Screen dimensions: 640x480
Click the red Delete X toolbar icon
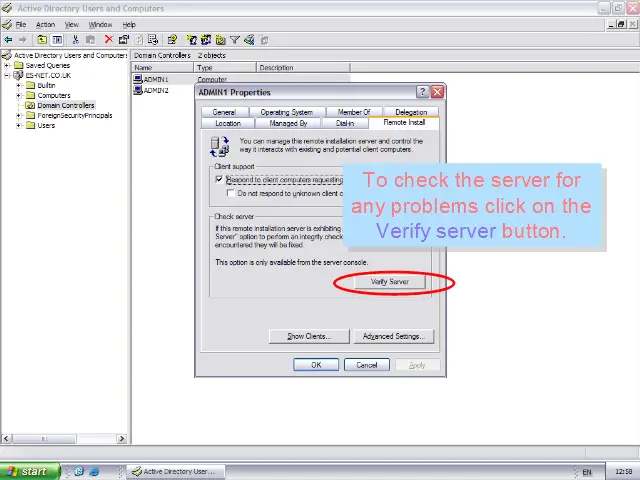[x=109, y=40]
